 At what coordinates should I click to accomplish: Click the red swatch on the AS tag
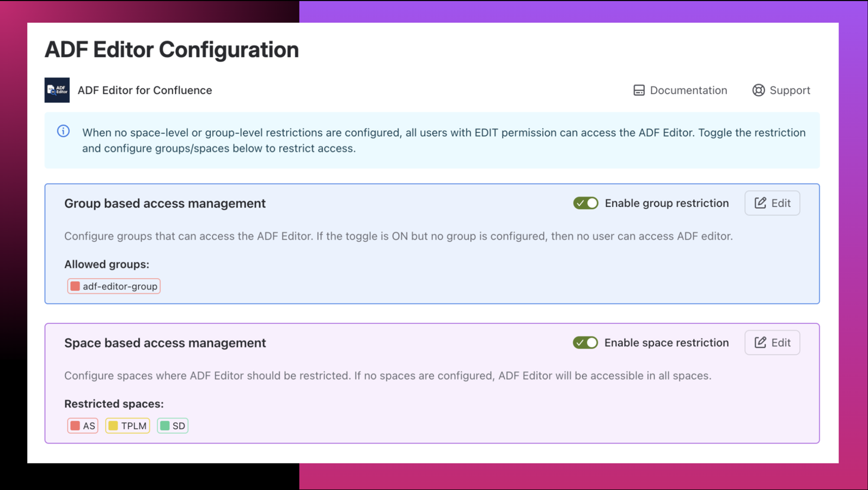tap(75, 426)
